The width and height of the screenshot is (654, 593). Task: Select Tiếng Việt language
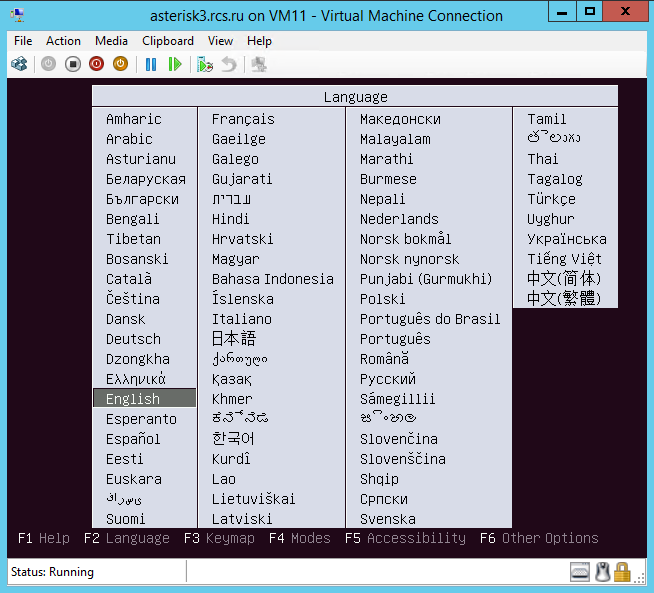[x=564, y=259]
